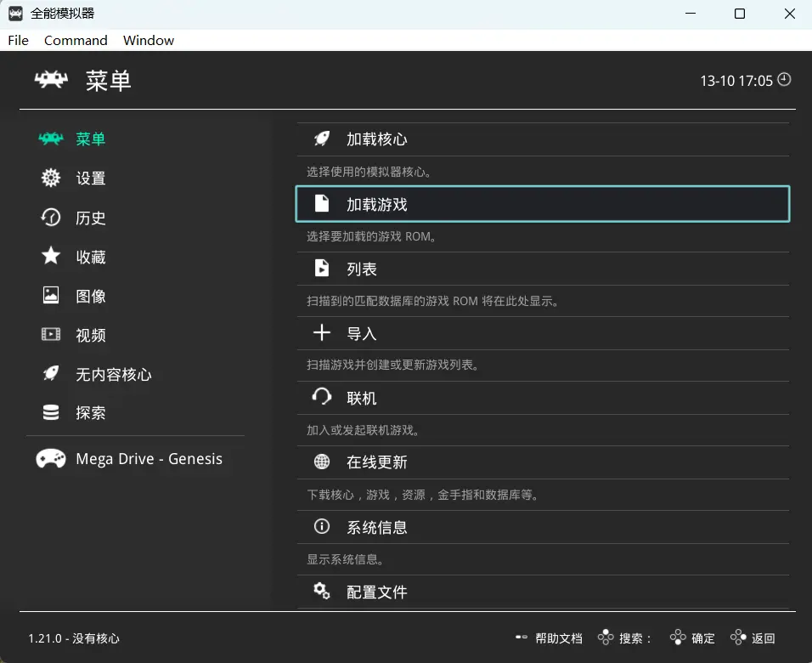The image size is (812, 663).
Task: Open 设置 in the sidebar
Action: [90, 178]
